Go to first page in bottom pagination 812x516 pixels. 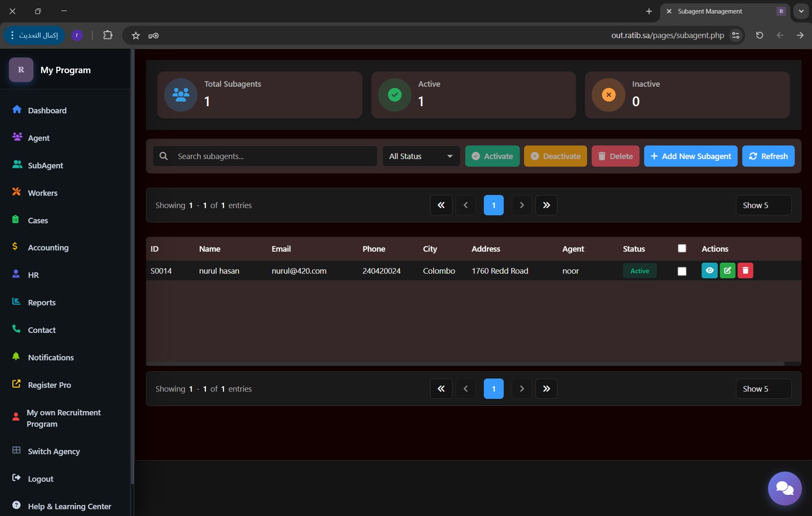(x=441, y=389)
